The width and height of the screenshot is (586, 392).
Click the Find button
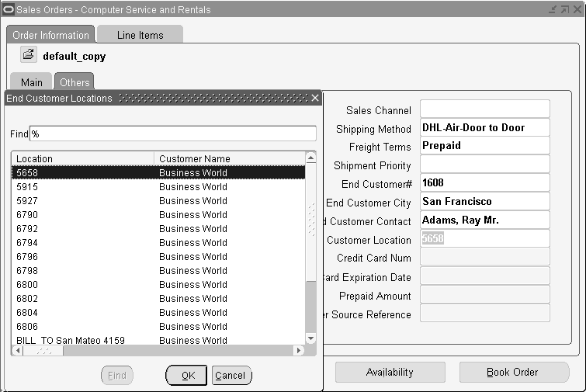click(117, 375)
